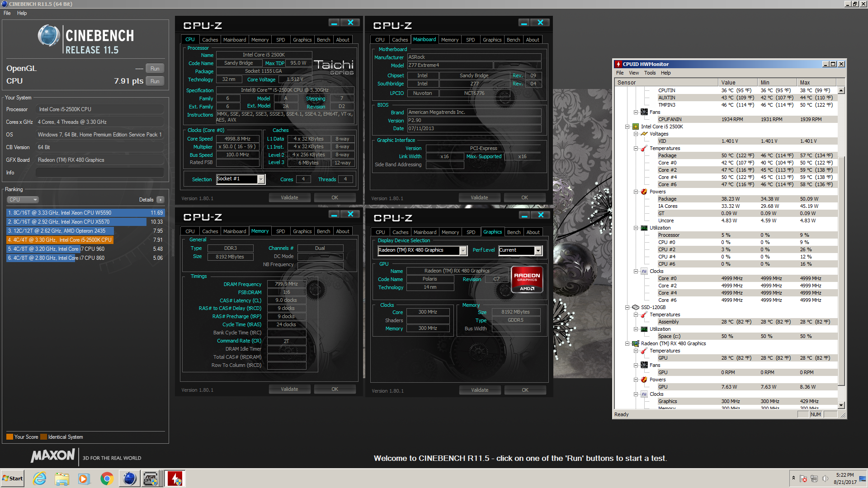The height and width of the screenshot is (488, 868).
Task: Click the ranking Details arrow button
Action: pyautogui.click(x=160, y=200)
